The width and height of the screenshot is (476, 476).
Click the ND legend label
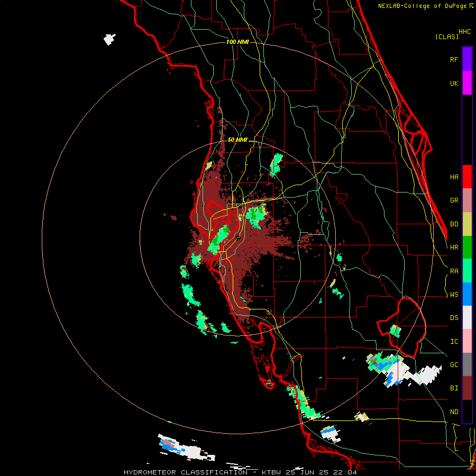(454, 412)
